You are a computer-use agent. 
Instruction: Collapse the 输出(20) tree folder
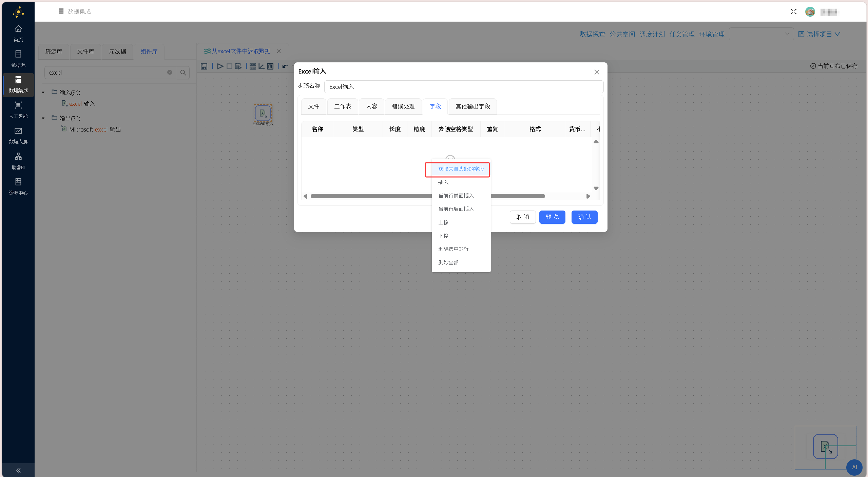[x=43, y=118]
